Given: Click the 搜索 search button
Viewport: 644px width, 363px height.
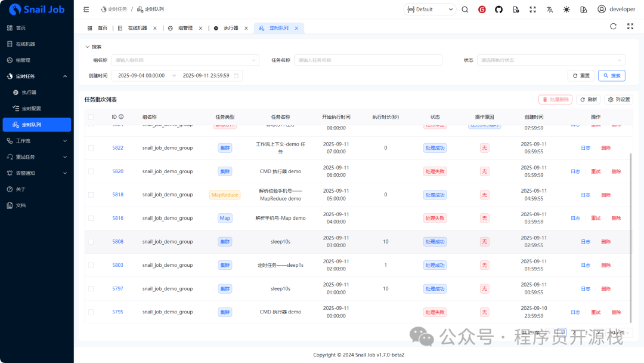Looking at the screenshot, I should (612, 76).
